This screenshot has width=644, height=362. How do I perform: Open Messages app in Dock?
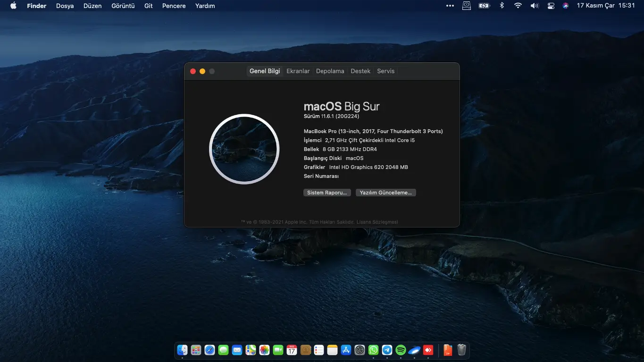coord(223,350)
